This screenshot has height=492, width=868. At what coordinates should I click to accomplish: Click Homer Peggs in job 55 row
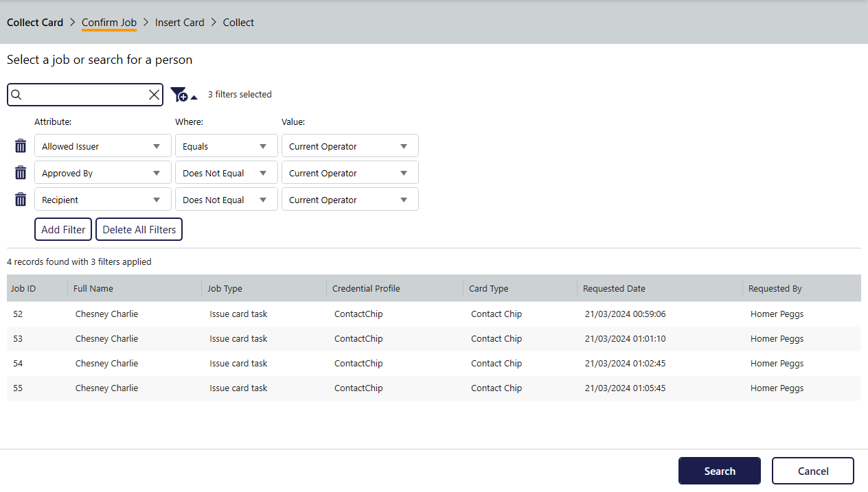tap(777, 388)
